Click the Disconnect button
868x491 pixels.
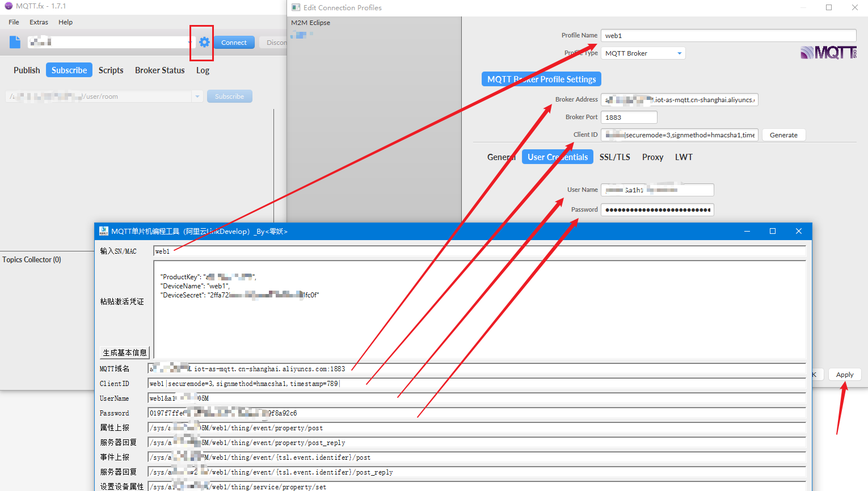click(x=273, y=43)
